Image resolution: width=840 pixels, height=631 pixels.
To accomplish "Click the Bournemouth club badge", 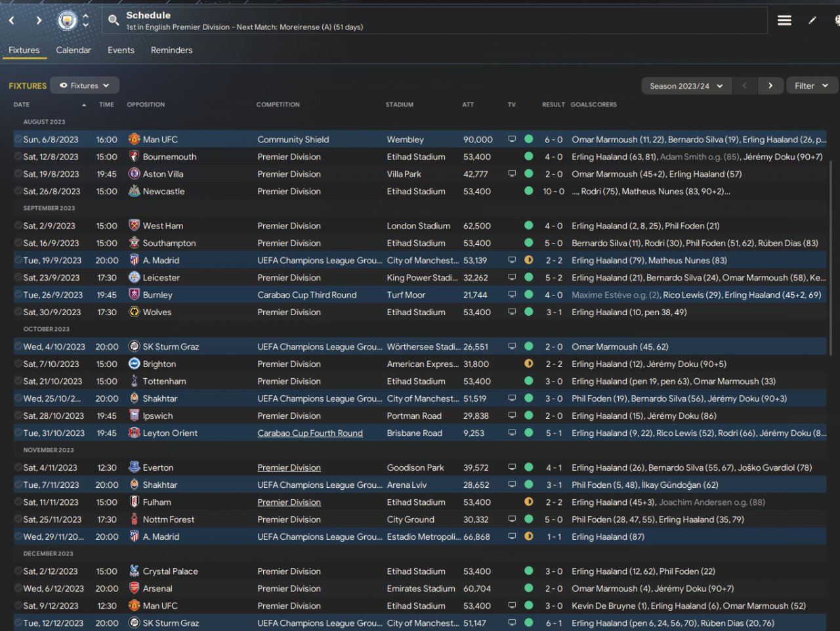I will (x=134, y=157).
